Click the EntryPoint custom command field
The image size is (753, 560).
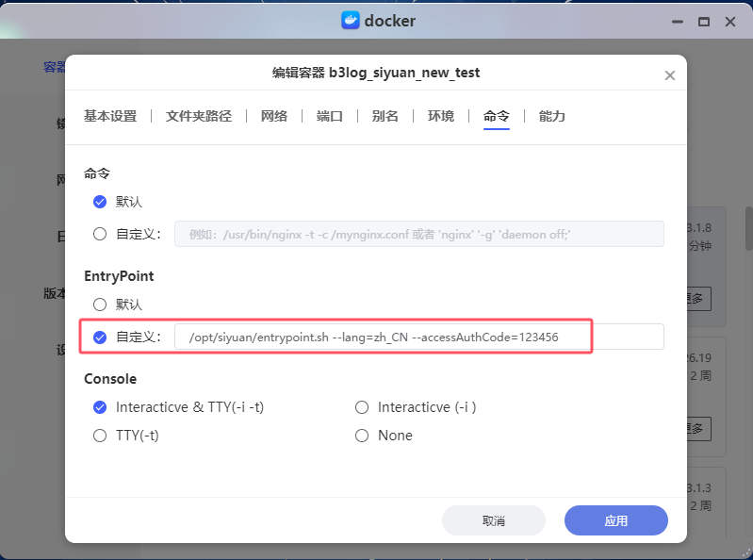click(419, 337)
